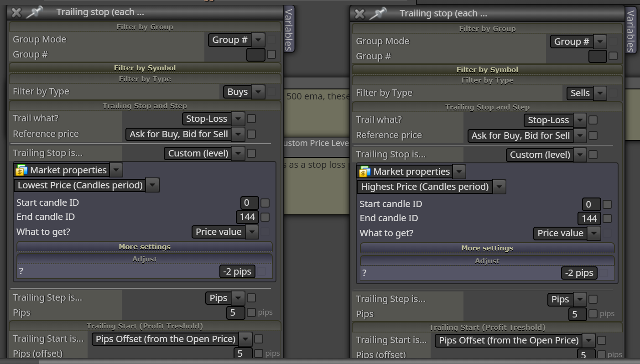Edit End candle ID 144 in left panel

[247, 217]
